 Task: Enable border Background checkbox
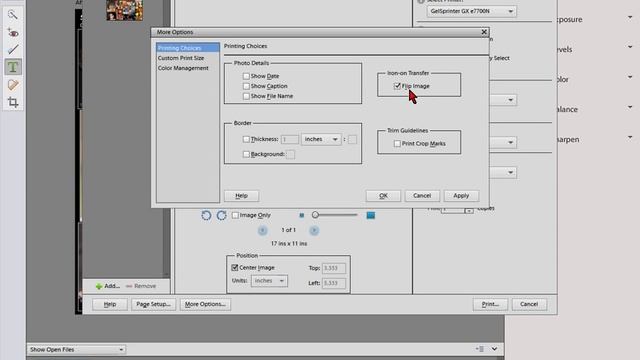pyautogui.click(x=246, y=154)
